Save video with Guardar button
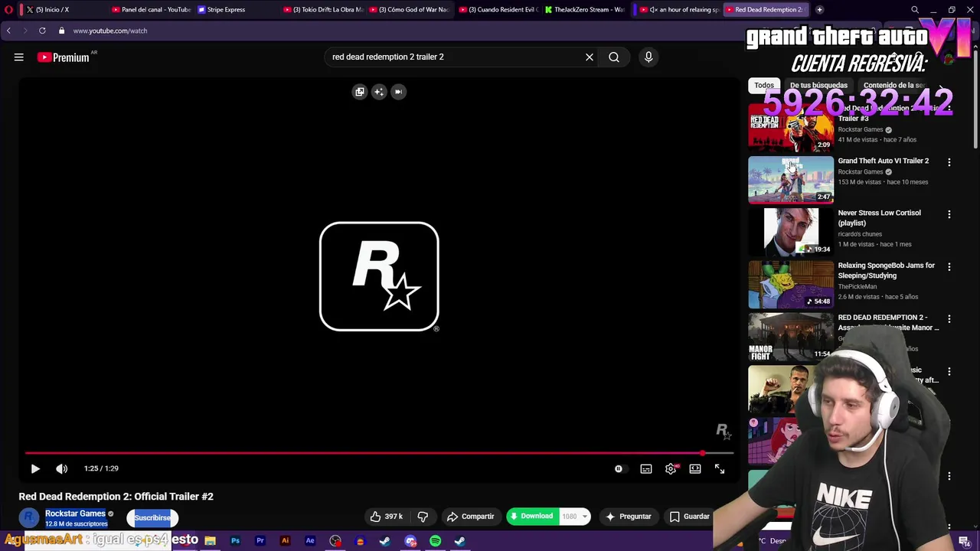This screenshot has width=980, height=551. [x=690, y=517]
